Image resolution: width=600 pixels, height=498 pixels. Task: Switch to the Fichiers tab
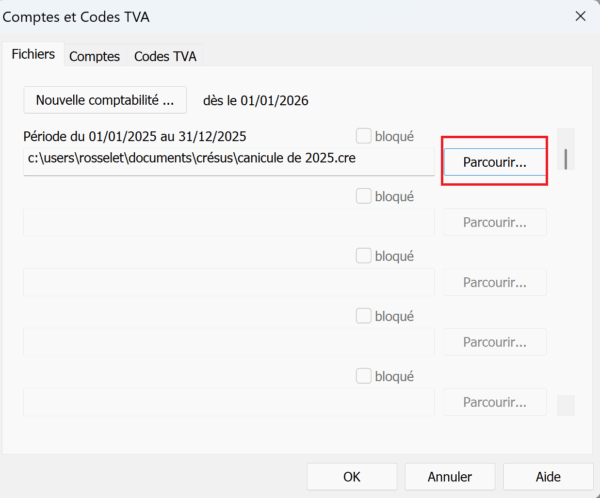pos(33,54)
